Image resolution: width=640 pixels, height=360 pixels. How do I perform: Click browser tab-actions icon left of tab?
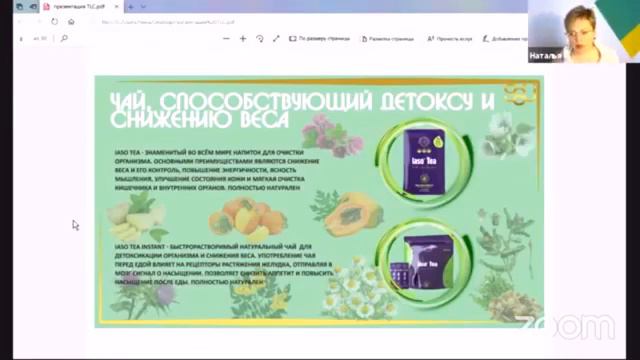[x=33, y=7]
